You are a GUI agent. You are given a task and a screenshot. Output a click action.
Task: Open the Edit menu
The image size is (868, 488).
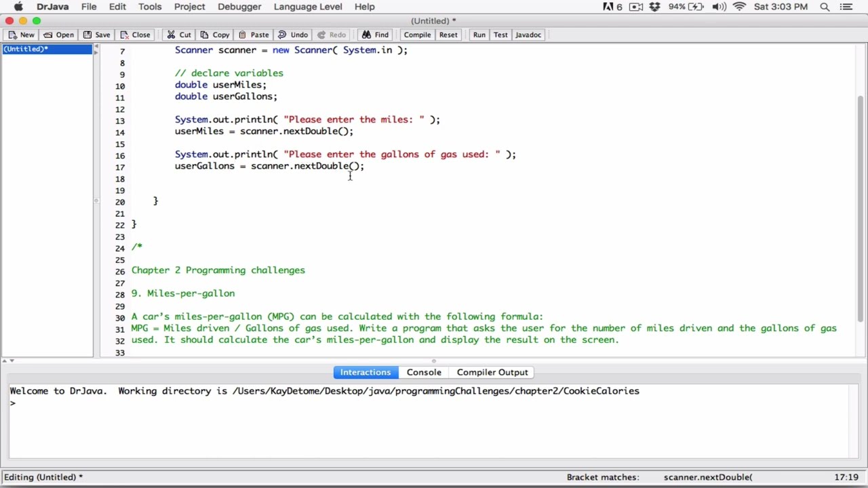[x=117, y=7]
